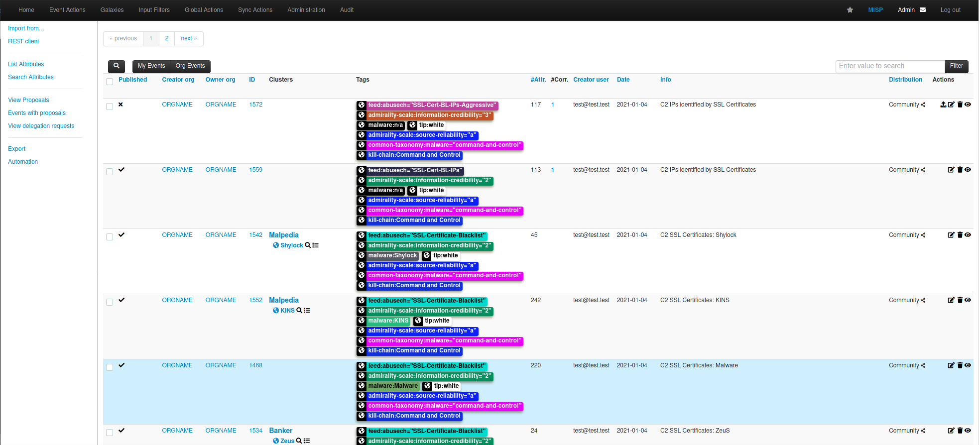The height and width of the screenshot is (445, 980).
Task: Edit event 1572 using the pencil icon
Action: (951, 105)
